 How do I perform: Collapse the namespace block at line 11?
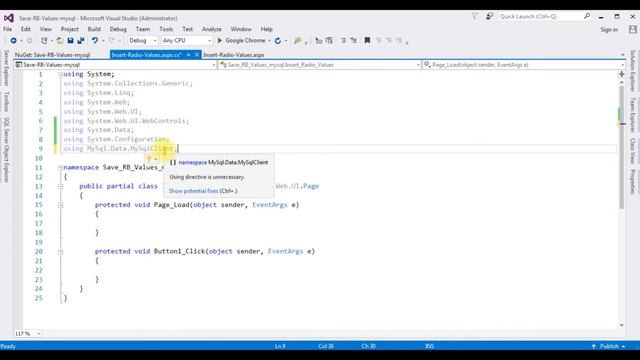pos(60,168)
